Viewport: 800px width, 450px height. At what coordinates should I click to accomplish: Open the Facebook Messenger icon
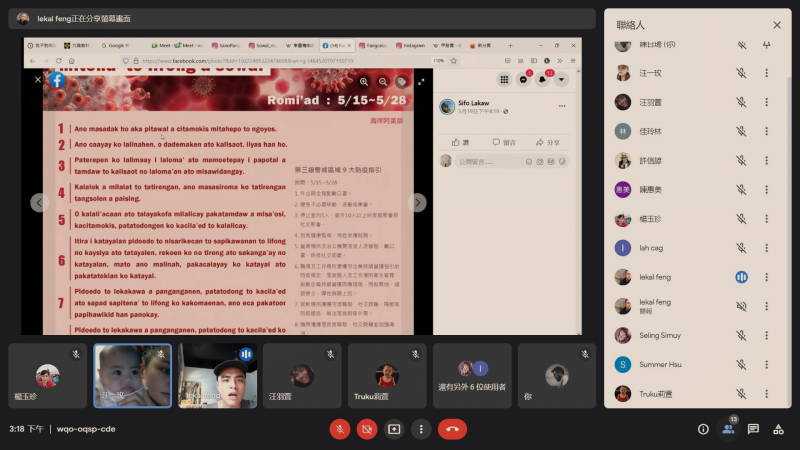(523, 79)
